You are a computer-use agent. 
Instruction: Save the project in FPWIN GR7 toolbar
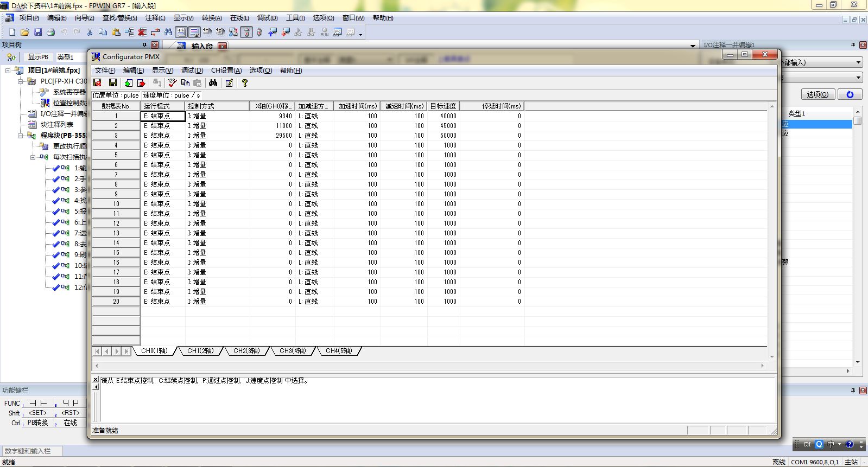(x=38, y=32)
